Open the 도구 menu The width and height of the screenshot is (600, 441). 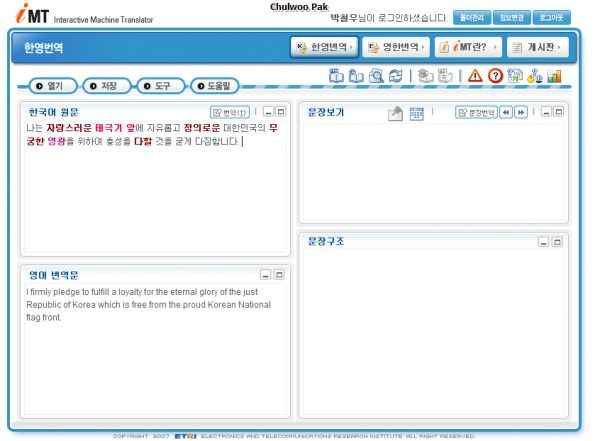click(x=161, y=86)
